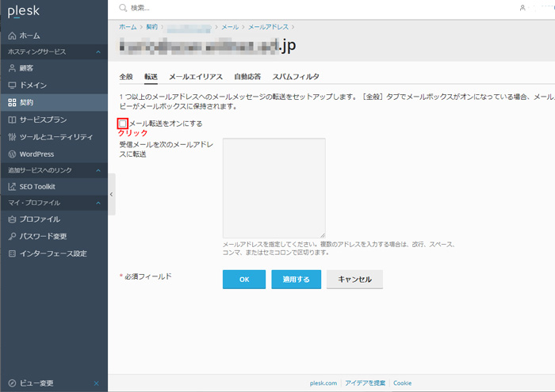Switch to the Spam Filter (スパムフィルタ) tab
Image resolution: width=555 pixels, height=392 pixels.
296,77
